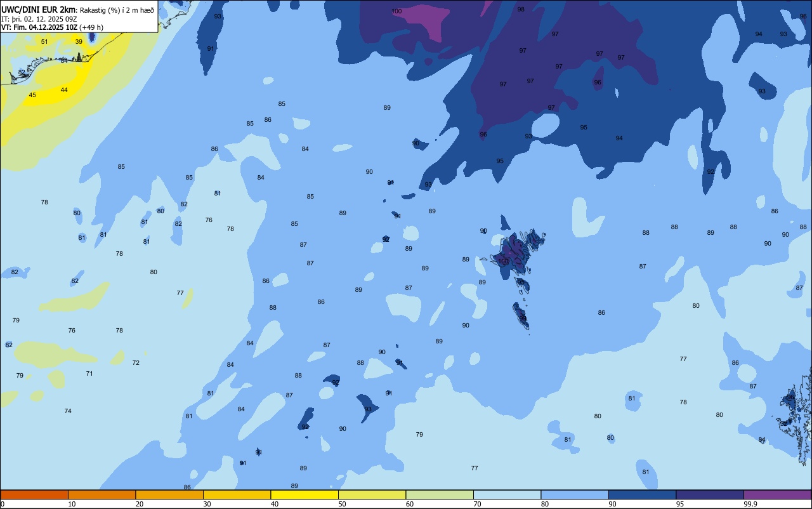Click the 20–30 legend color segment

point(169,494)
